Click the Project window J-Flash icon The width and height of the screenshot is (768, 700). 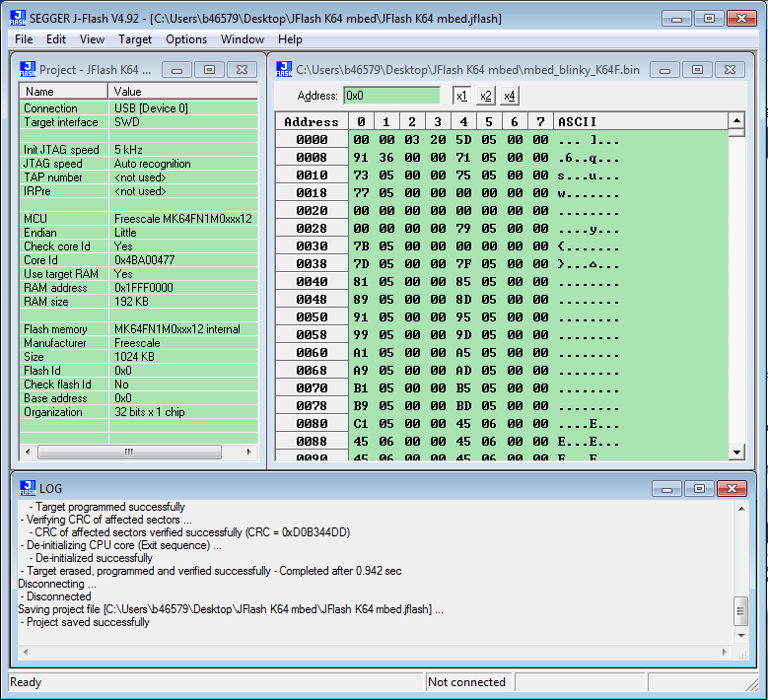coord(28,69)
